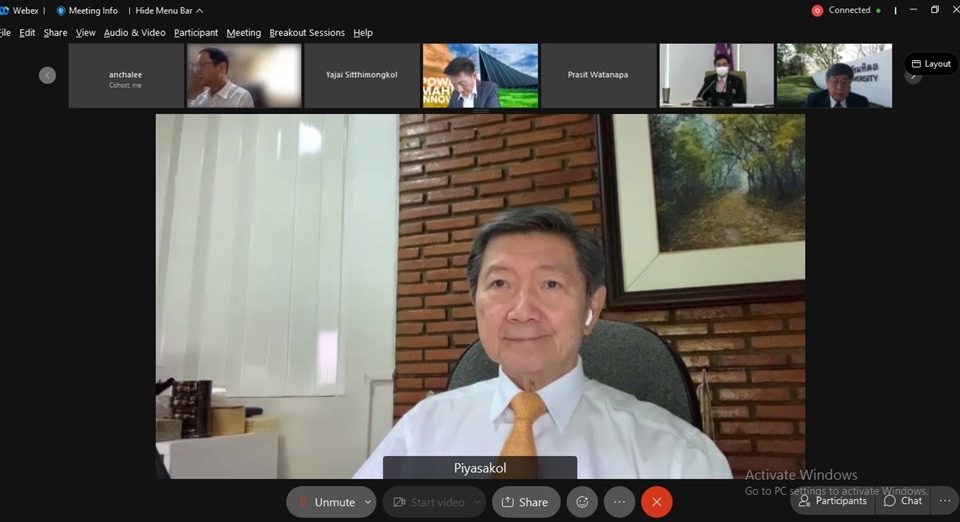Click the Share content button

tap(525, 502)
